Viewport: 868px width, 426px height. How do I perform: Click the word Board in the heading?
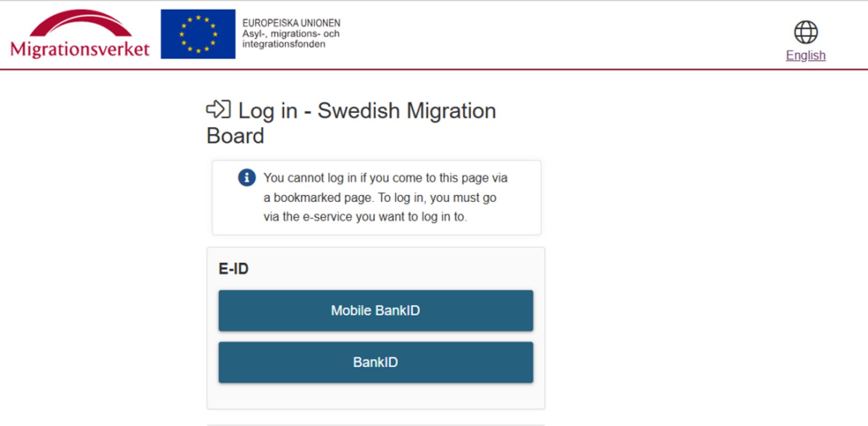[x=235, y=136]
